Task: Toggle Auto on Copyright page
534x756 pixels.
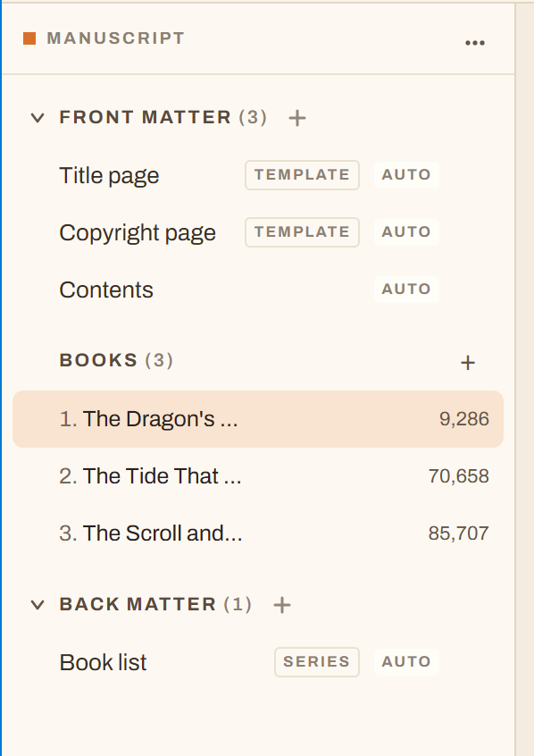Action: tap(406, 232)
